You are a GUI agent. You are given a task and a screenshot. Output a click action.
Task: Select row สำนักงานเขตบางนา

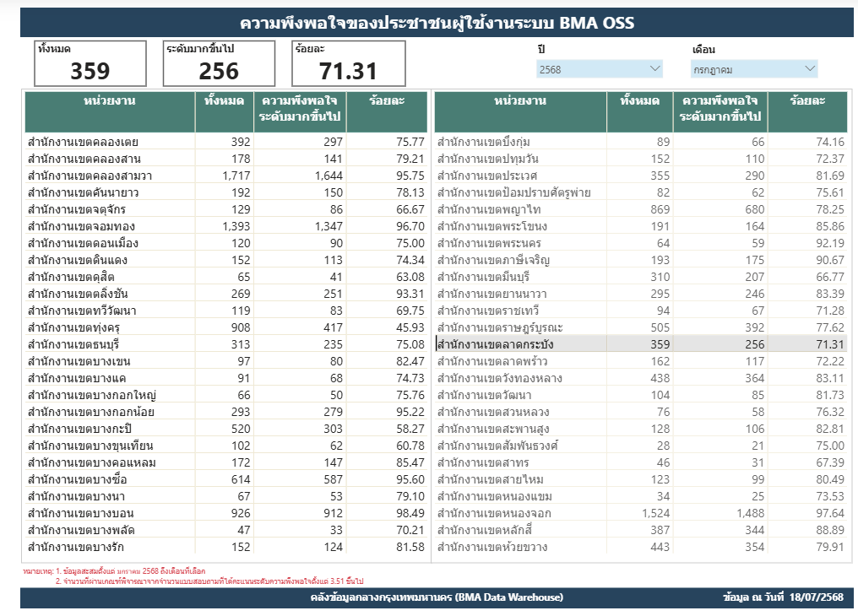click(x=226, y=497)
